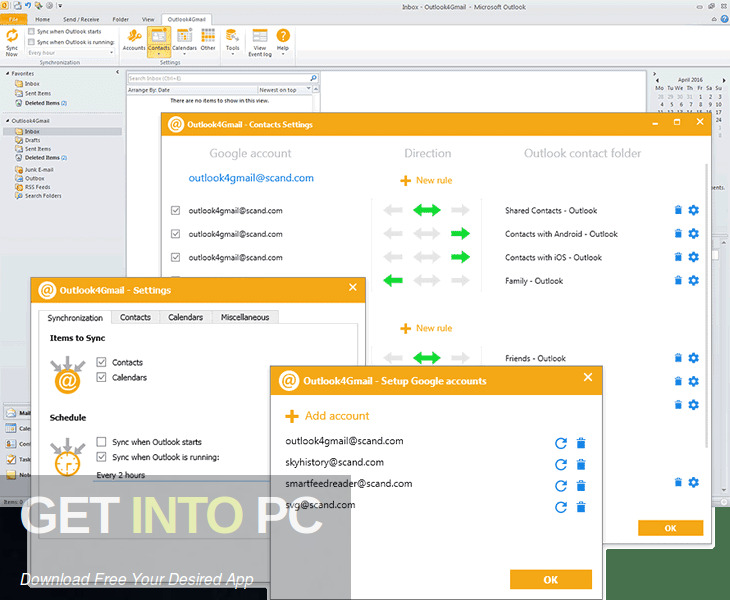Open the Calendars settings ribbon icon

pyautogui.click(x=184, y=41)
